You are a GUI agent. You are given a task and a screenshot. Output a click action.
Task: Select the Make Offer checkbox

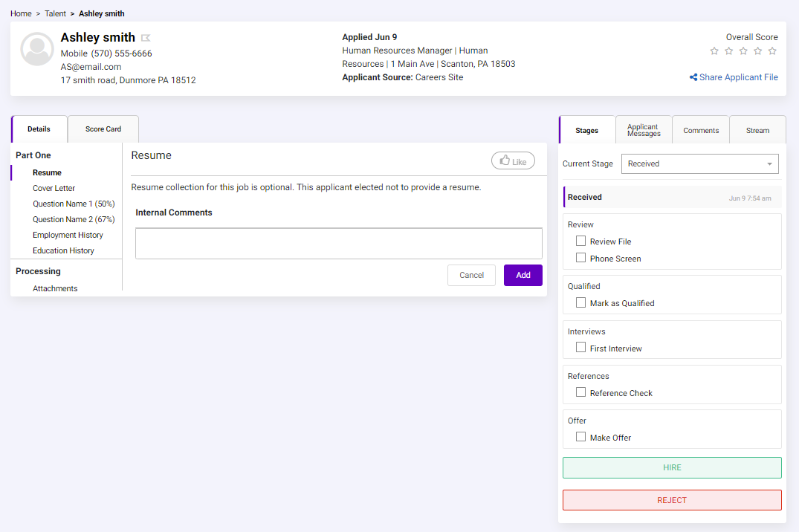(580, 437)
